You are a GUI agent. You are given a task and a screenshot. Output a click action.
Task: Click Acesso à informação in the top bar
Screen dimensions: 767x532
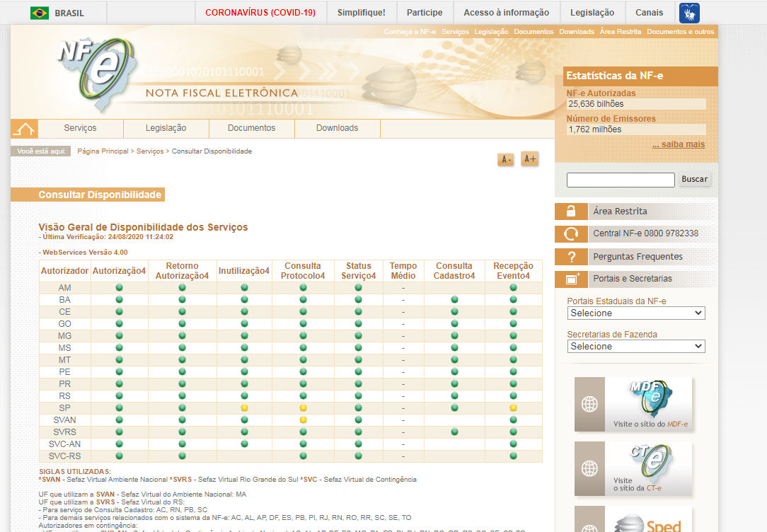tap(507, 13)
